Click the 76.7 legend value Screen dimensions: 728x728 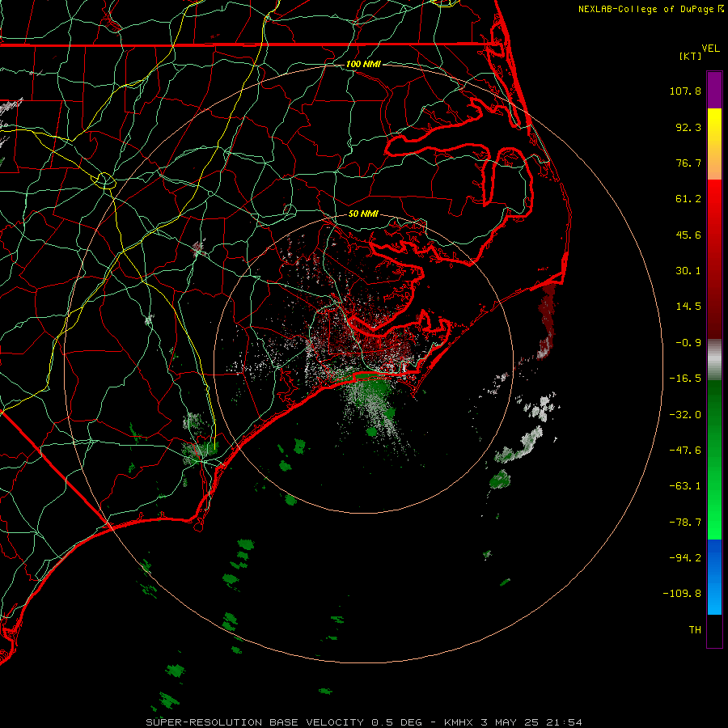click(x=688, y=163)
